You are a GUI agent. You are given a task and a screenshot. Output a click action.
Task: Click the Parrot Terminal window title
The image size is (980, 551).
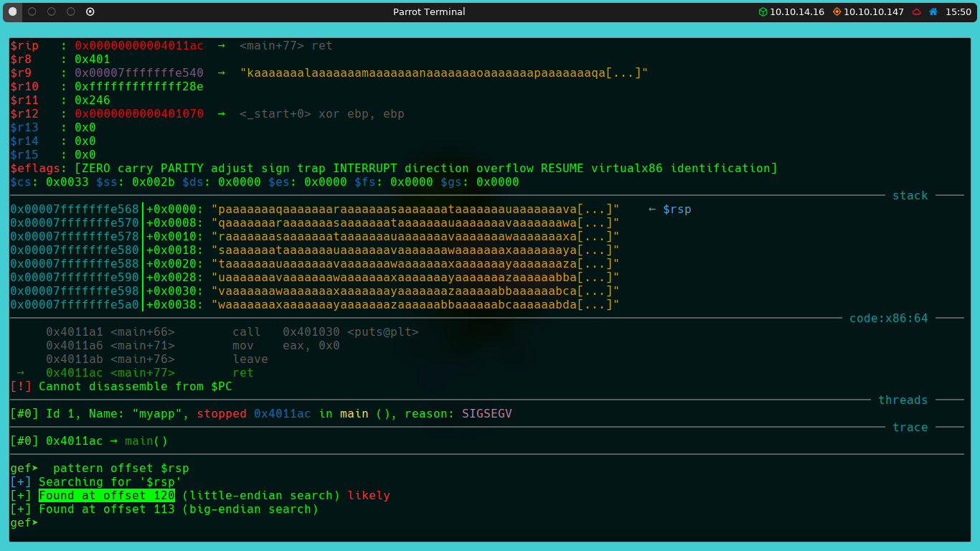[x=429, y=11]
